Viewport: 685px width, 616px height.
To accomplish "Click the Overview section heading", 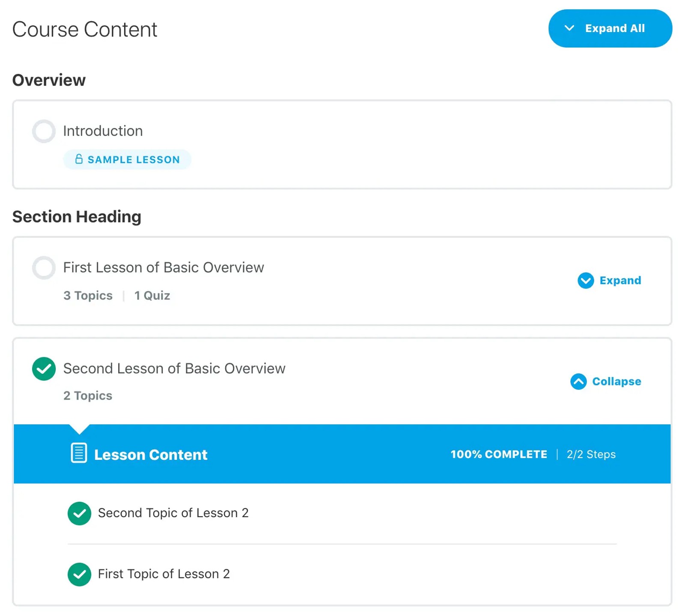I will click(x=49, y=80).
